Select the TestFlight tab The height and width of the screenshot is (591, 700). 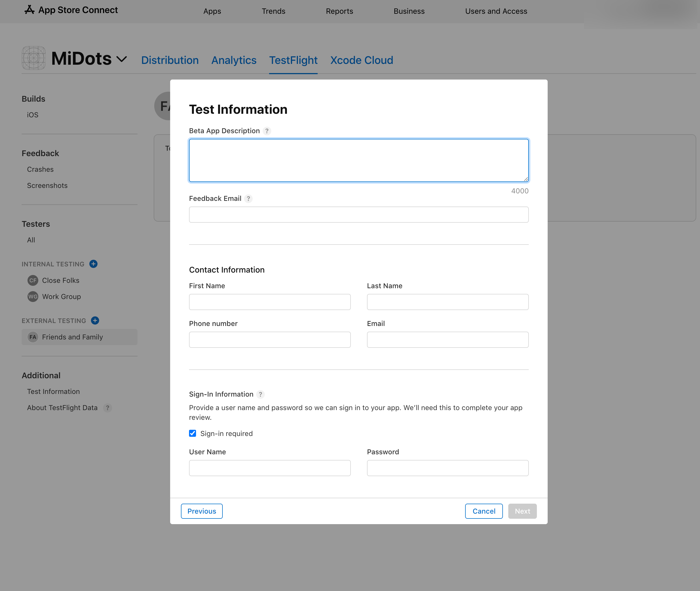(293, 60)
